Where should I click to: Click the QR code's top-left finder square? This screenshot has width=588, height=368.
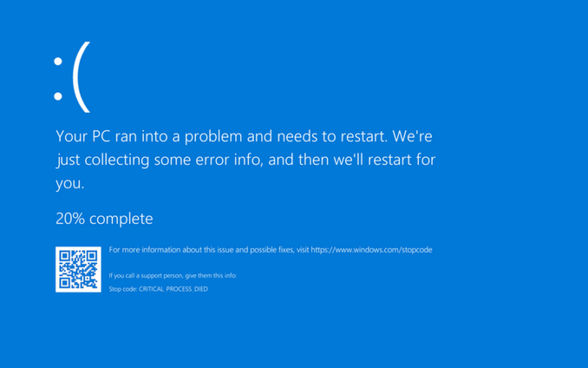click(x=64, y=254)
